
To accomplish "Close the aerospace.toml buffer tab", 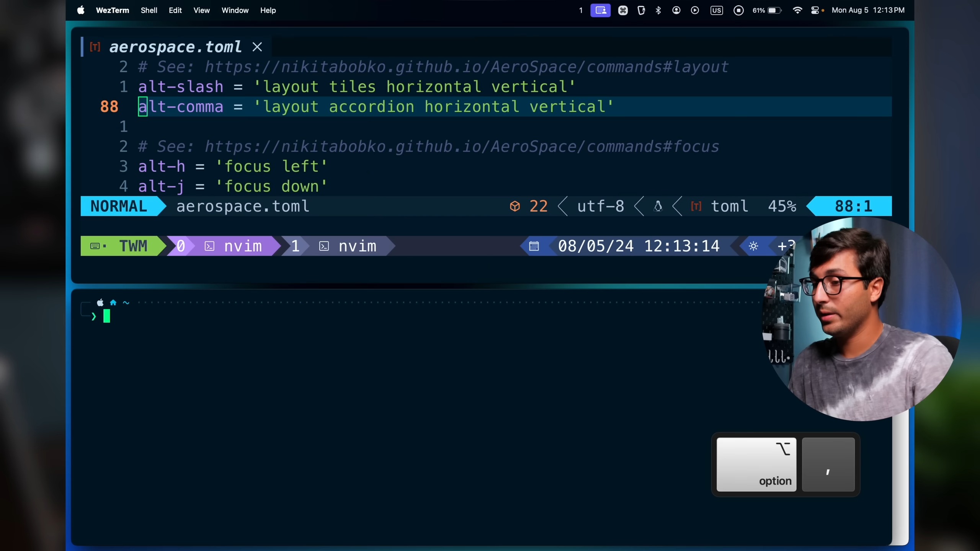I will [x=257, y=47].
